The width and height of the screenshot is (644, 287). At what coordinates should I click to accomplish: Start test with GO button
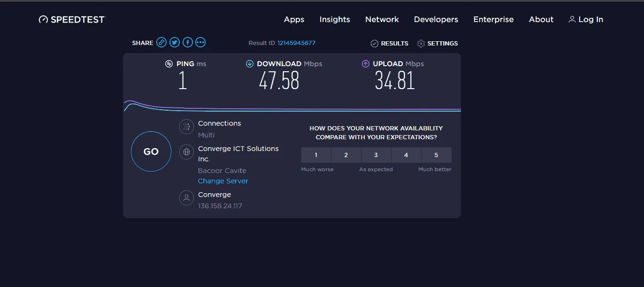click(x=151, y=151)
